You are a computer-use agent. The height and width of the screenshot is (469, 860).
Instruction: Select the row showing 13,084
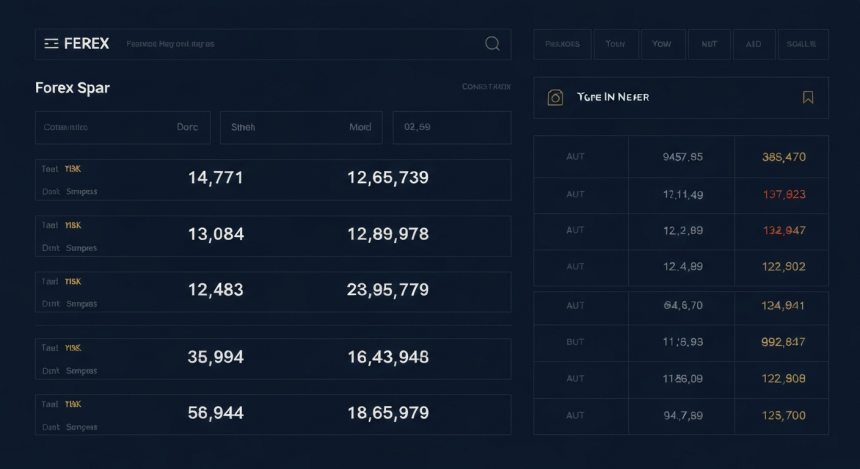272,235
